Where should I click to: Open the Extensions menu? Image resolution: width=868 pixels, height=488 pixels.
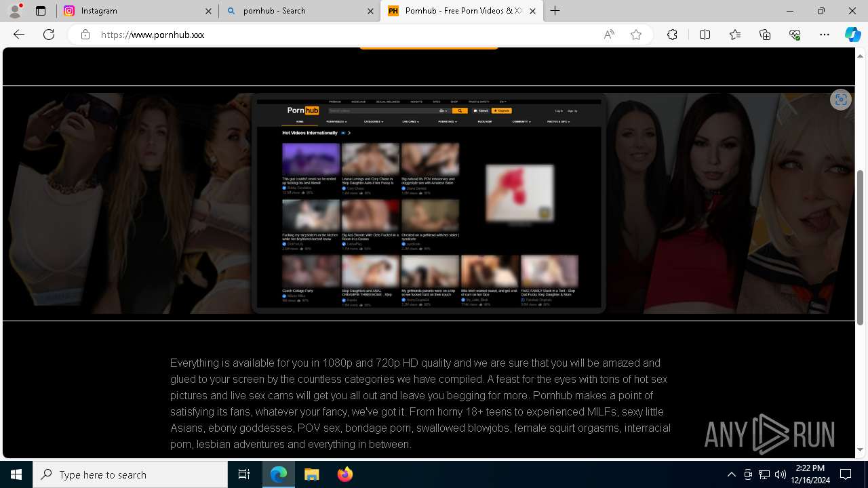(x=672, y=35)
